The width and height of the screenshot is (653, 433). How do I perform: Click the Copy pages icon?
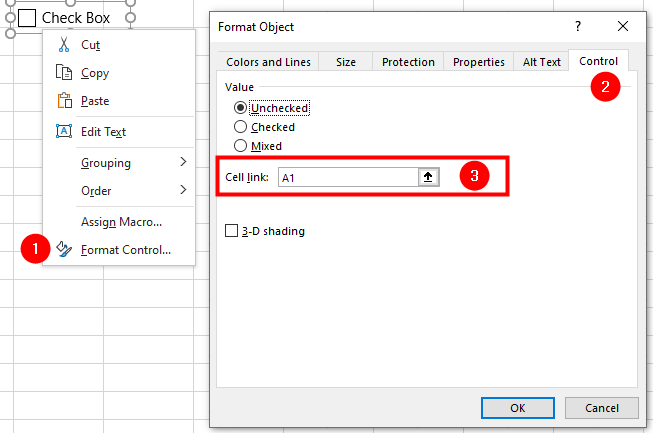pyautogui.click(x=64, y=72)
